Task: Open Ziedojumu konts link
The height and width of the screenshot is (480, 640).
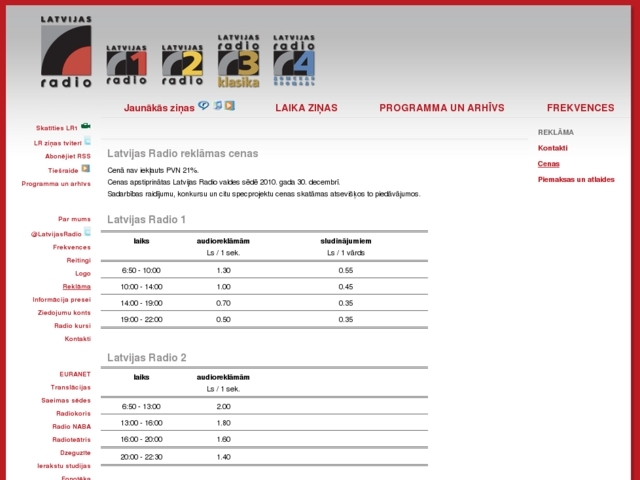Action: [64, 313]
